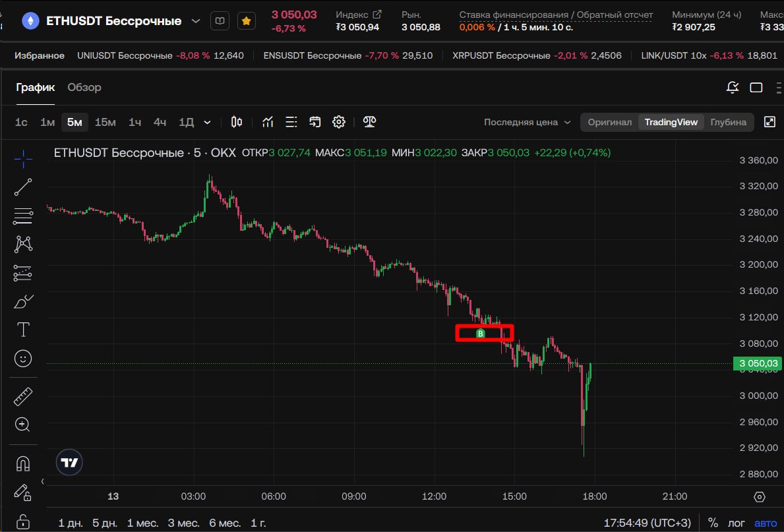
Task: Select the Оригинал chart view
Action: click(609, 123)
